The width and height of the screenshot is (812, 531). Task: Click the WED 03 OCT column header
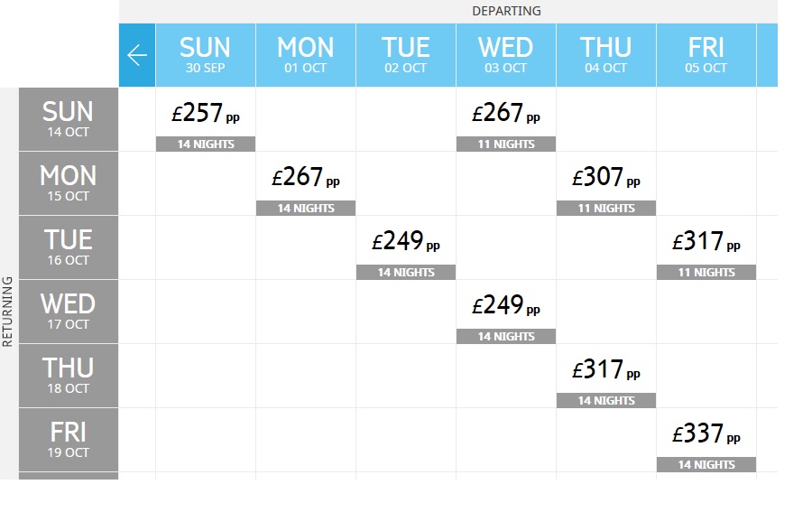pyautogui.click(x=506, y=55)
